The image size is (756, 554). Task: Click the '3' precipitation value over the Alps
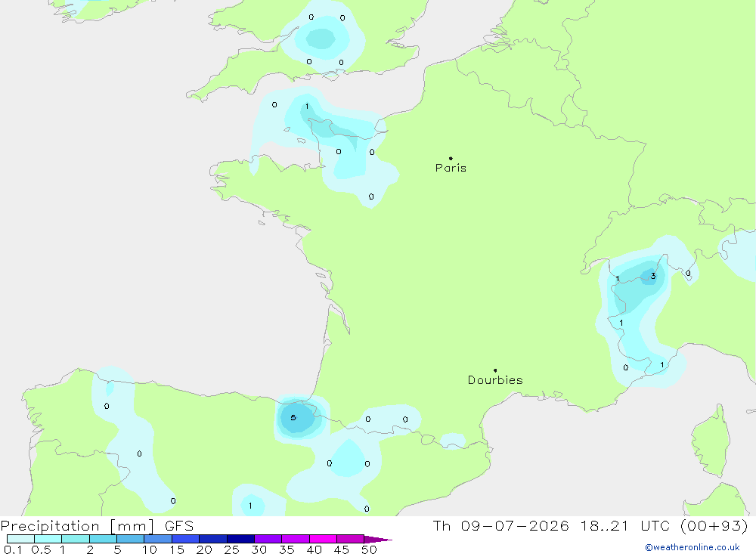click(x=653, y=276)
